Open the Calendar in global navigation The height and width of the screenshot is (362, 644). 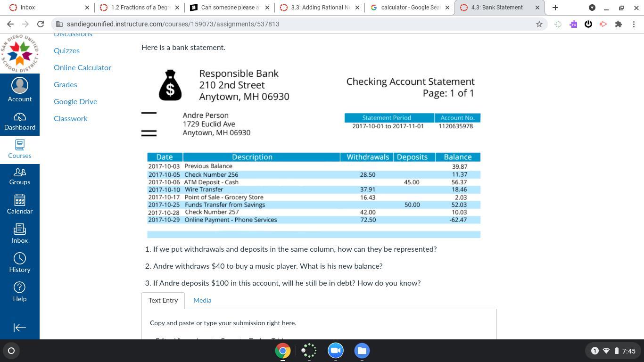[19, 205]
